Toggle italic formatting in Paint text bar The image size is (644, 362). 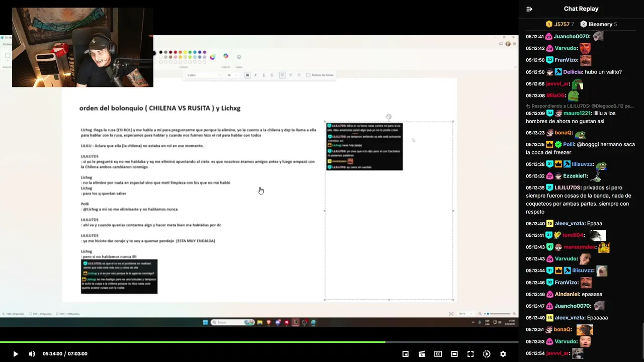click(255, 75)
